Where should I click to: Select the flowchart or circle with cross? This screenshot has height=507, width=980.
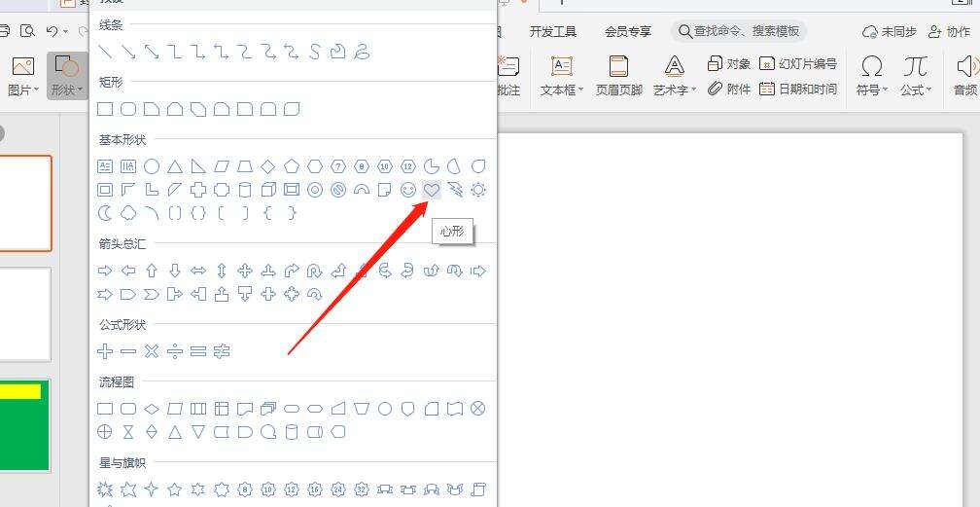(105, 432)
